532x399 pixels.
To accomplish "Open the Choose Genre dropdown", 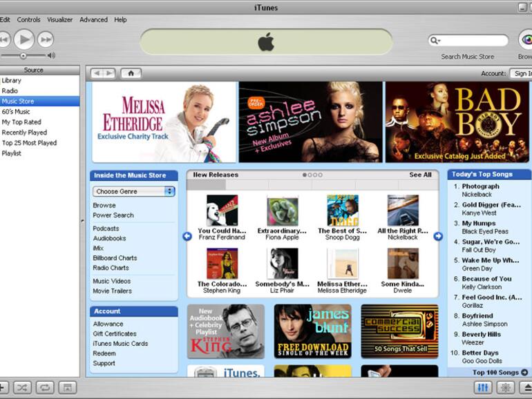I will [134, 191].
